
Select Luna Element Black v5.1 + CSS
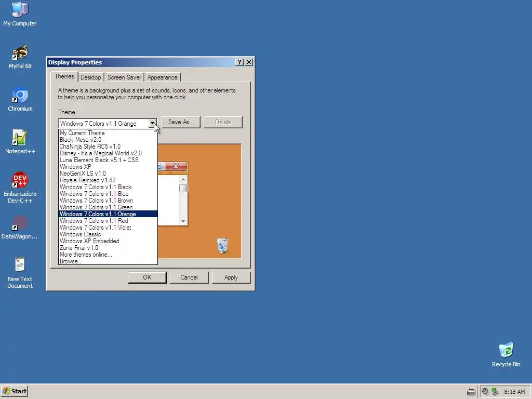tap(108, 160)
